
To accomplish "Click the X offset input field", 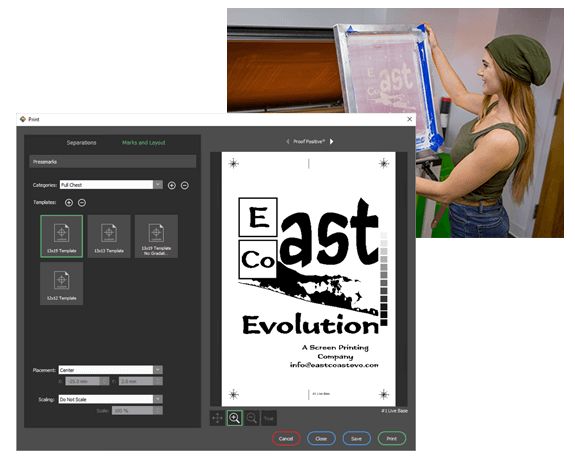I will 83,381.
